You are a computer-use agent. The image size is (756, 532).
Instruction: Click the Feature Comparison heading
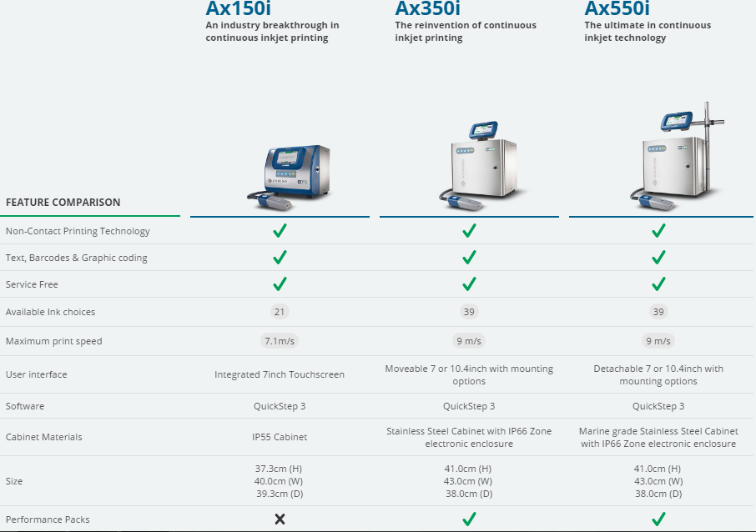point(63,202)
